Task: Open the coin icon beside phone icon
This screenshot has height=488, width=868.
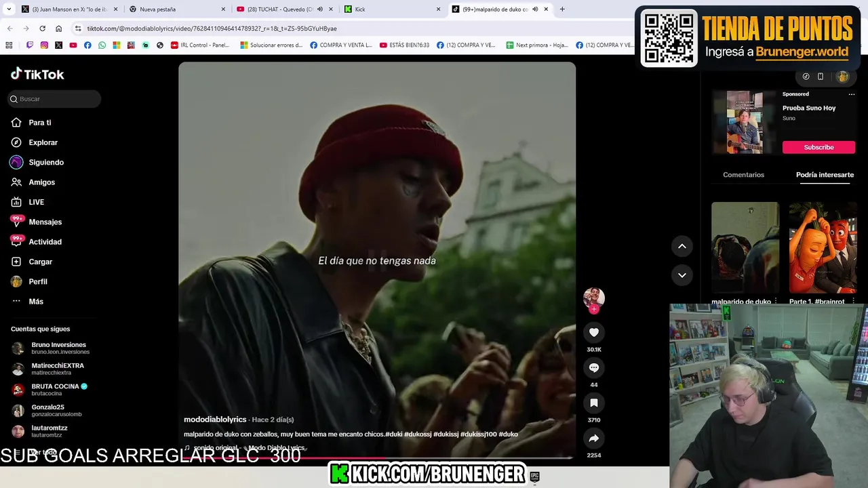Action: (806, 77)
